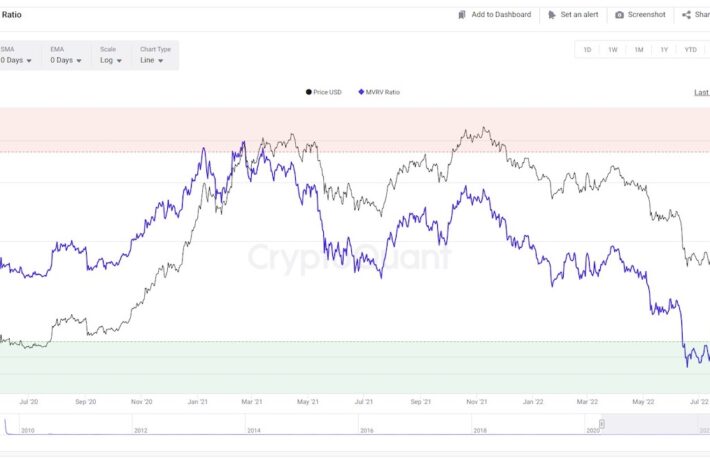This screenshot has height=458, width=710.
Task: Click the Last link above chart
Action: click(701, 92)
